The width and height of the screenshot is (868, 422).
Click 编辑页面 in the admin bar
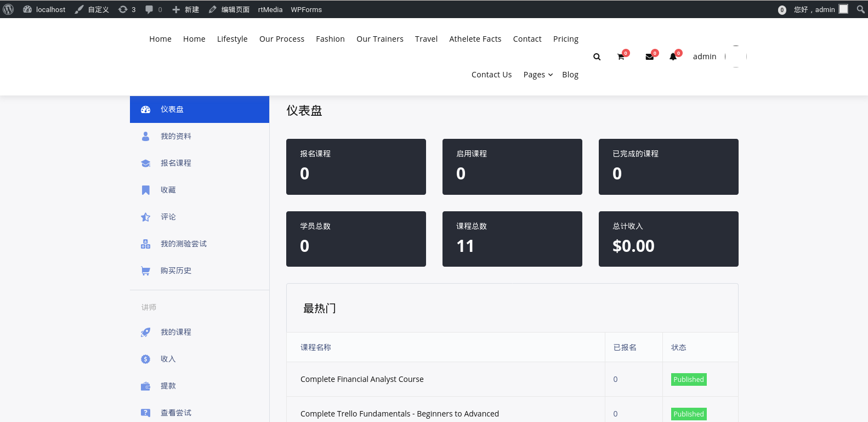pos(229,9)
